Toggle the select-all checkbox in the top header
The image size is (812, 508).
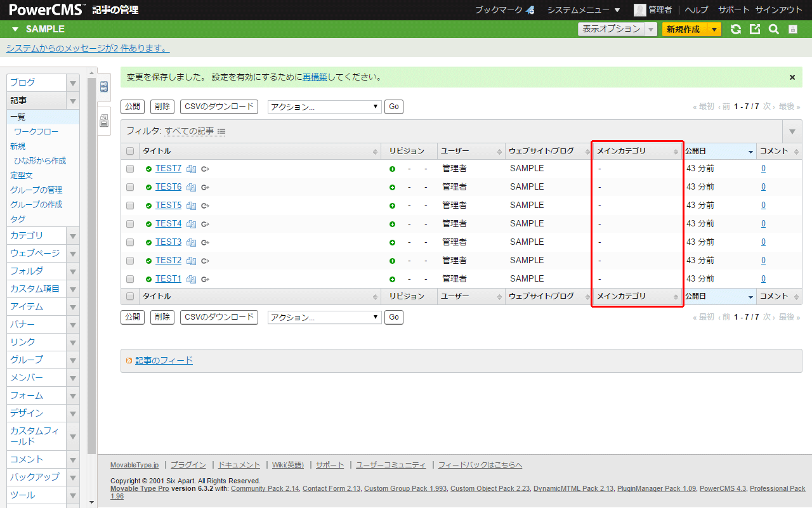click(x=130, y=151)
